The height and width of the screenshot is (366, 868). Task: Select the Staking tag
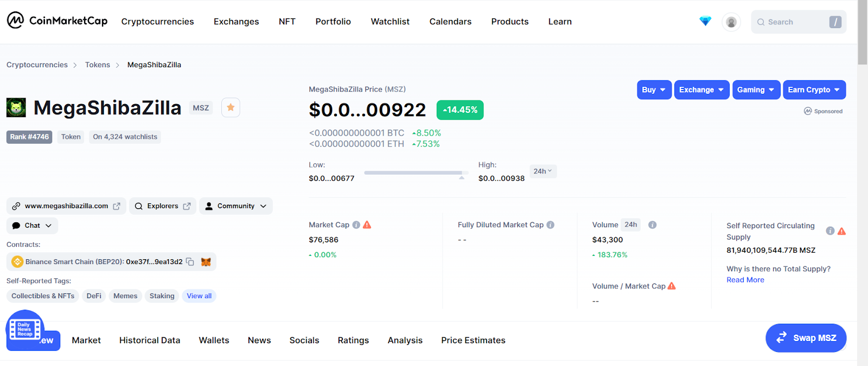click(x=162, y=296)
